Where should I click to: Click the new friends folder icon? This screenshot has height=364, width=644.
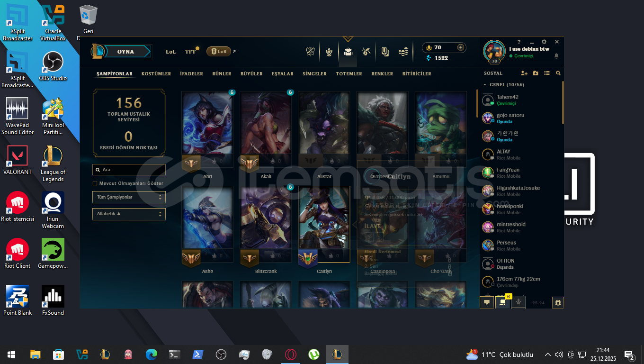536,73
